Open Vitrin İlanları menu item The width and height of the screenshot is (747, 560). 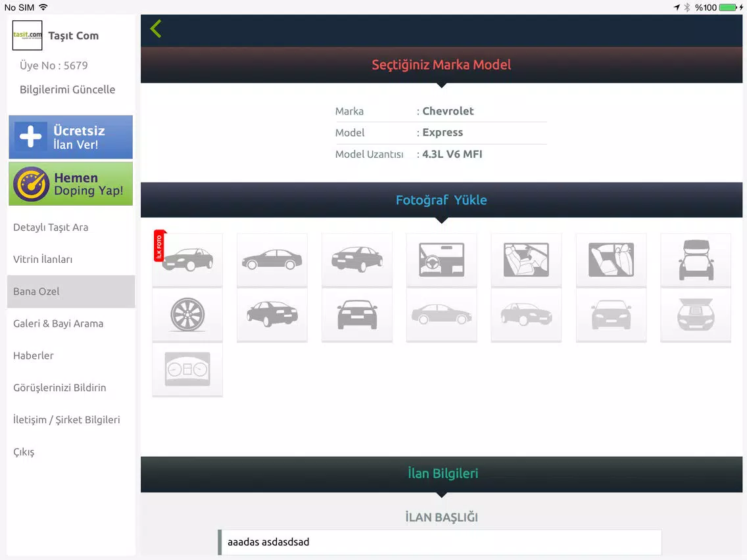coord(71,259)
